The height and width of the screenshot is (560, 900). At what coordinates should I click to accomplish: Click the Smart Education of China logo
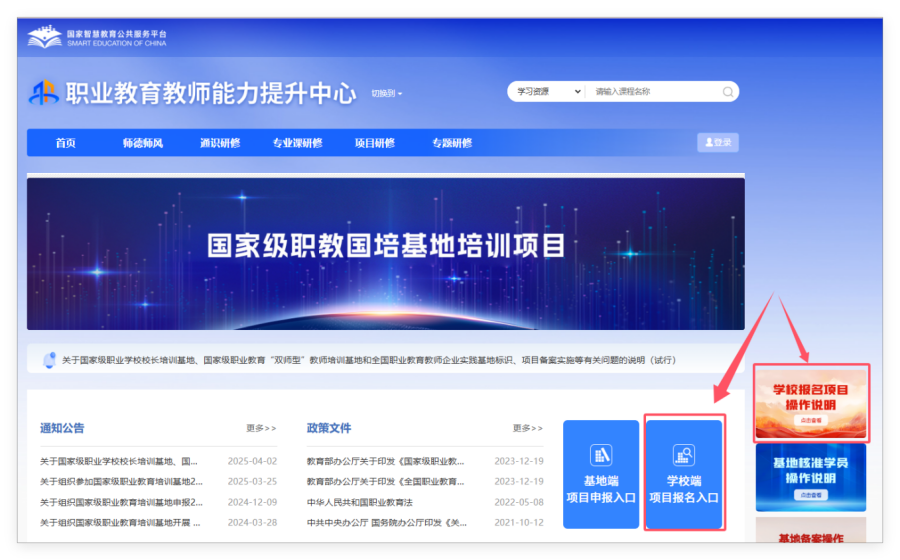tap(44, 38)
